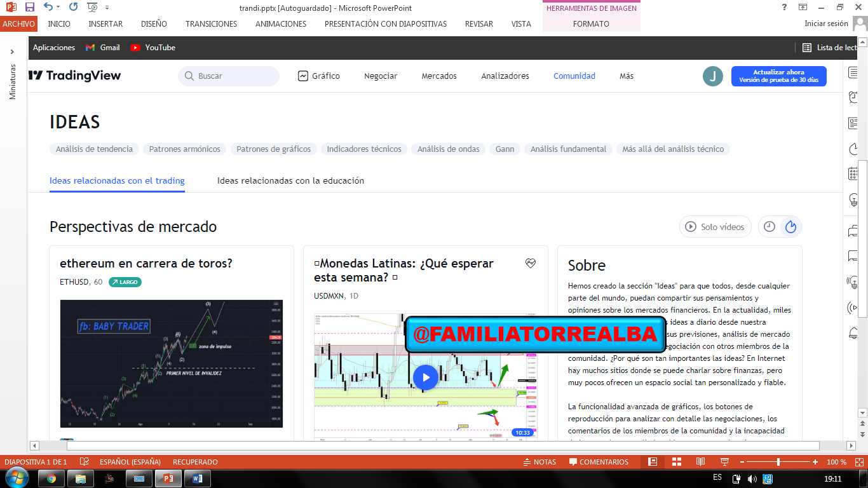Switch to the INSERTAR ribbon tab
Screen dimensions: 868x488
pos(106,24)
